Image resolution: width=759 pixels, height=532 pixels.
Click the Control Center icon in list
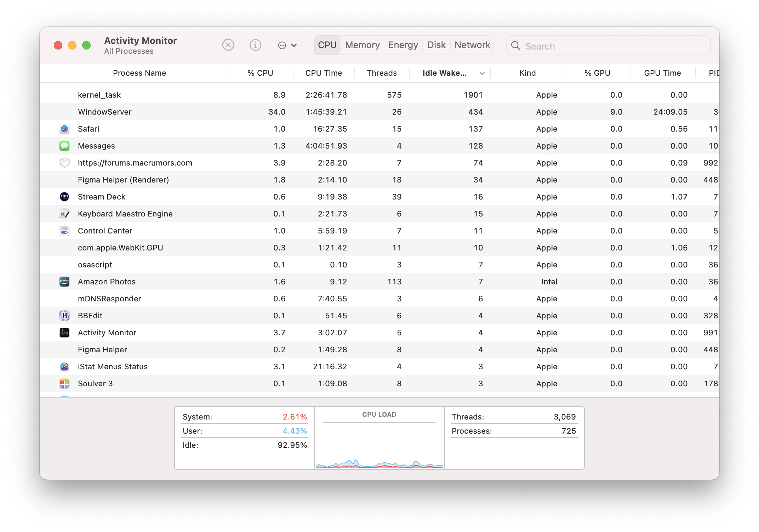[x=64, y=231]
